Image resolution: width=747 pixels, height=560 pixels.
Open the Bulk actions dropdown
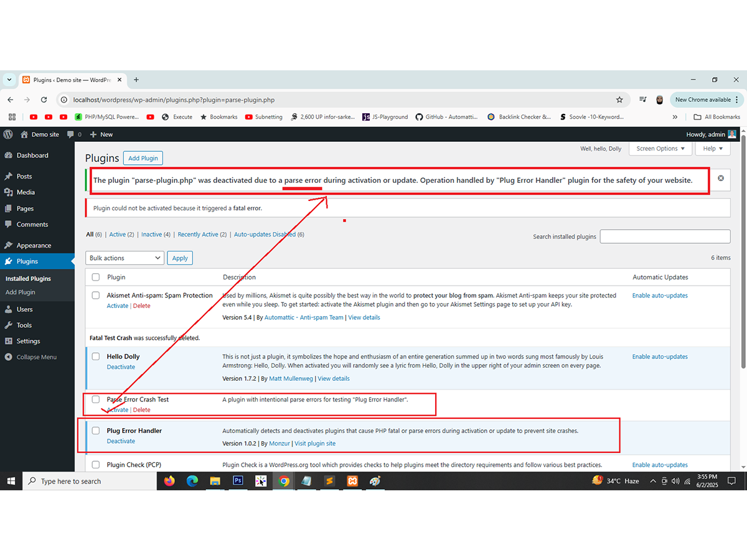pos(125,258)
